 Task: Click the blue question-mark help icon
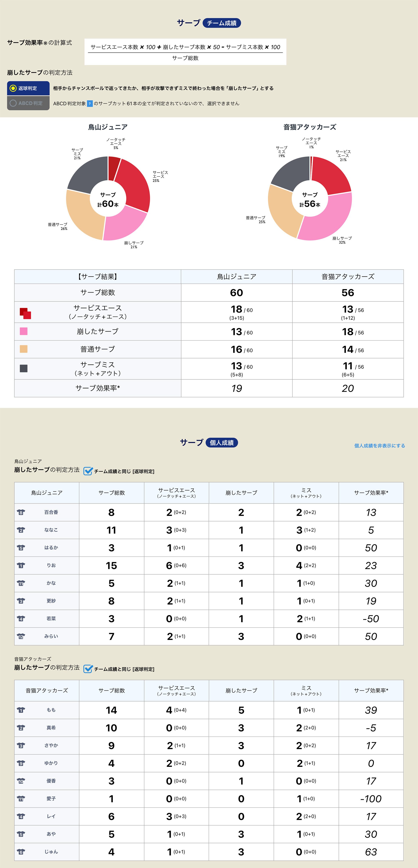tap(90, 104)
